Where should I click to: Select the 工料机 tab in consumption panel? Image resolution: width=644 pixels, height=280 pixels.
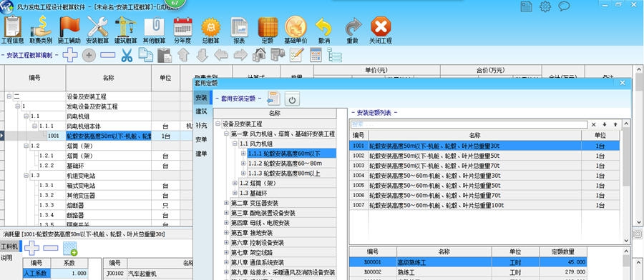pyautogui.click(x=9, y=247)
